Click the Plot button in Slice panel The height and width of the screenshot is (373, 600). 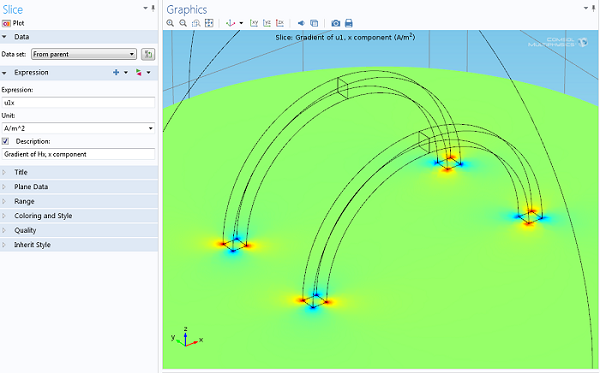click(x=13, y=23)
